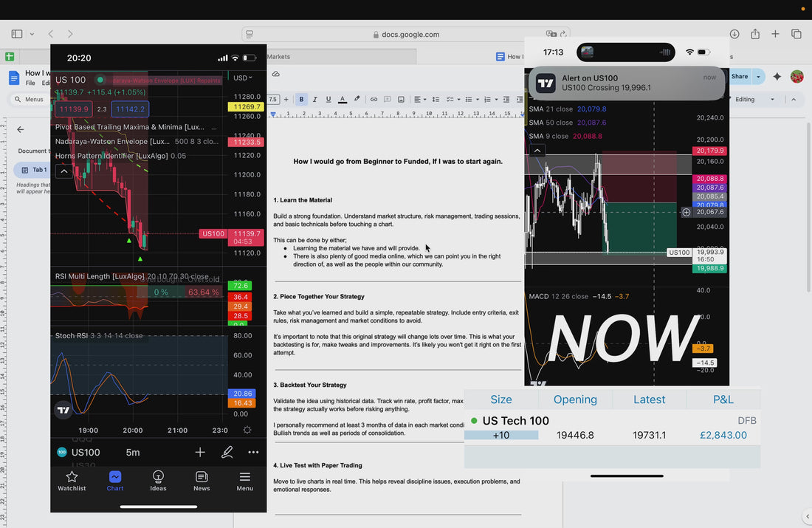Image resolution: width=812 pixels, height=528 pixels.
Task: Click the insert image icon
Action: [401, 99]
